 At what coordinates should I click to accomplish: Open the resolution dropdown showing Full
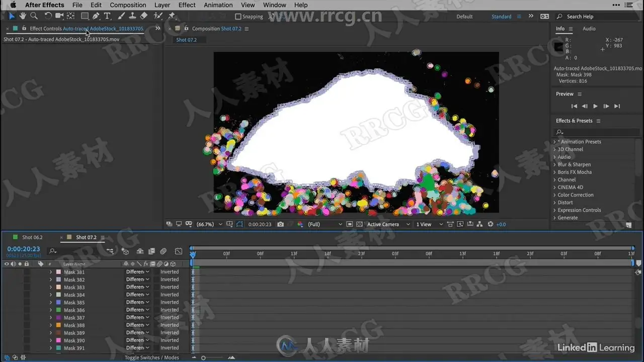point(325,224)
